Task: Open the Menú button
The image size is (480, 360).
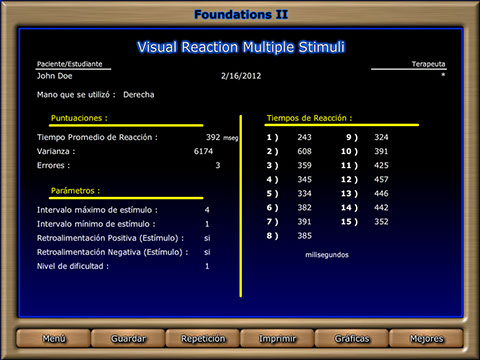Action: pos(54,338)
